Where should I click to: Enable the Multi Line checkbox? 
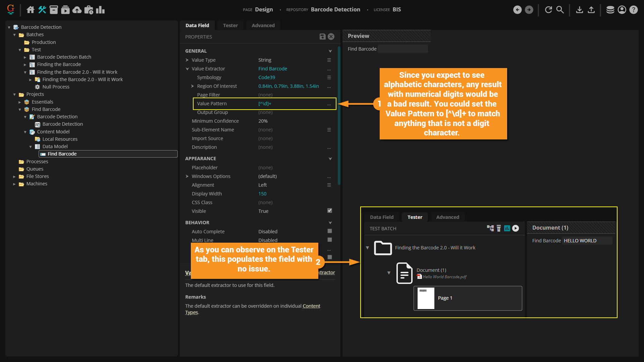point(329,240)
